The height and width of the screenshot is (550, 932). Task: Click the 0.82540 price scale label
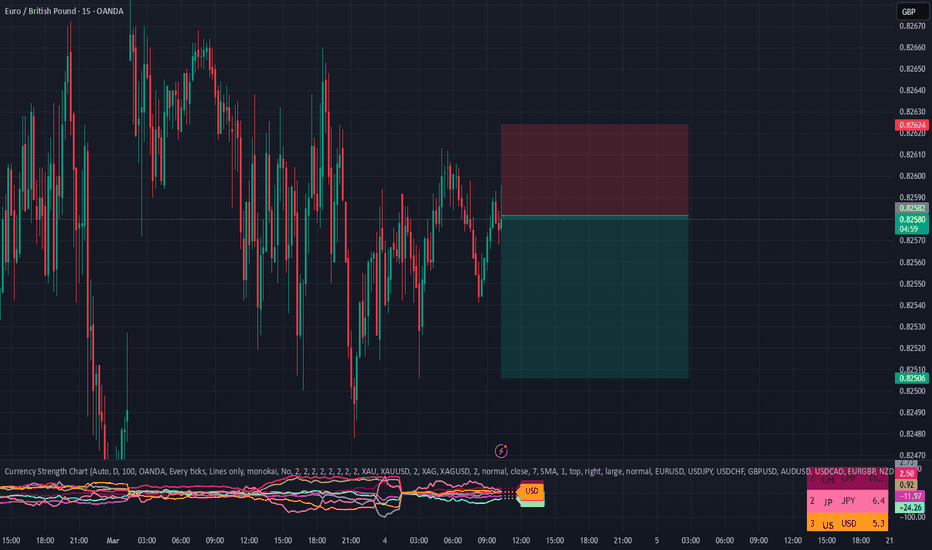912,305
